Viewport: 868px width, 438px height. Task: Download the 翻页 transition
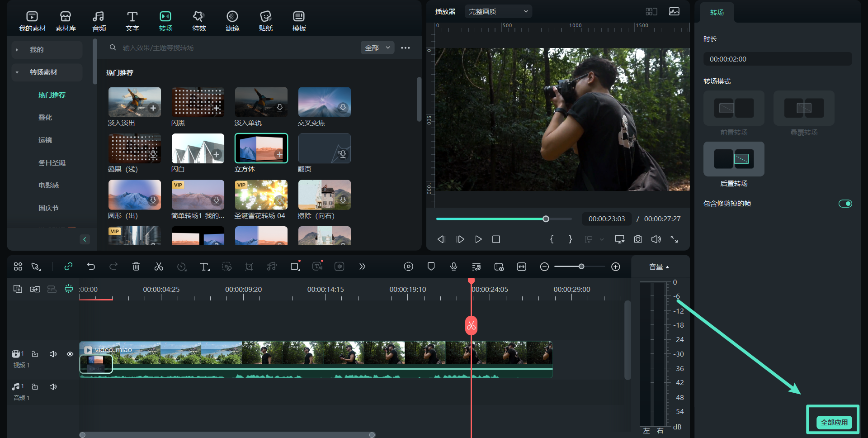[x=343, y=154]
